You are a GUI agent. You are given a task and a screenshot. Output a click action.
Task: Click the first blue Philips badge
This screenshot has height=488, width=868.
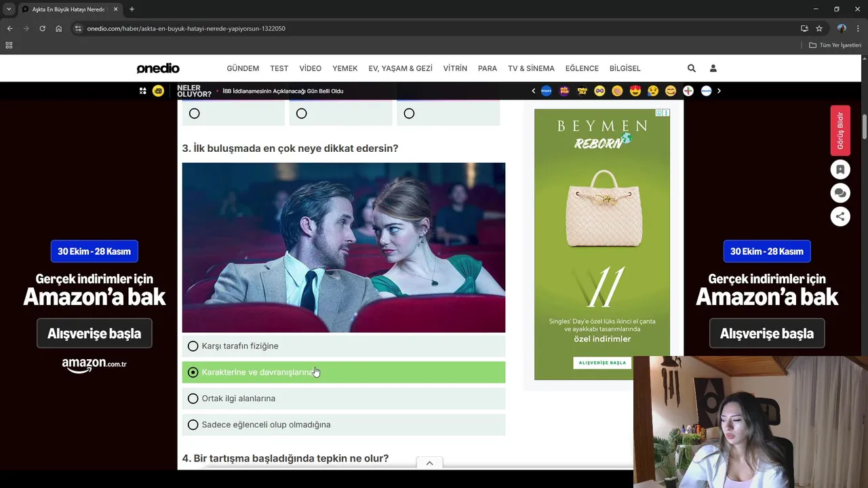pyautogui.click(x=547, y=91)
